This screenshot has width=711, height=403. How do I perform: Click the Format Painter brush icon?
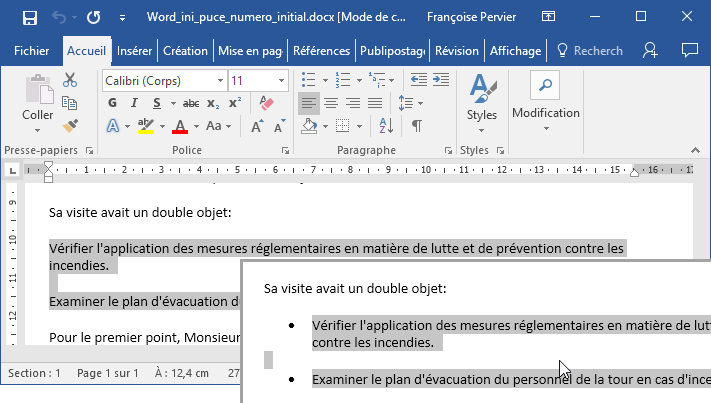[x=70, y=126]
